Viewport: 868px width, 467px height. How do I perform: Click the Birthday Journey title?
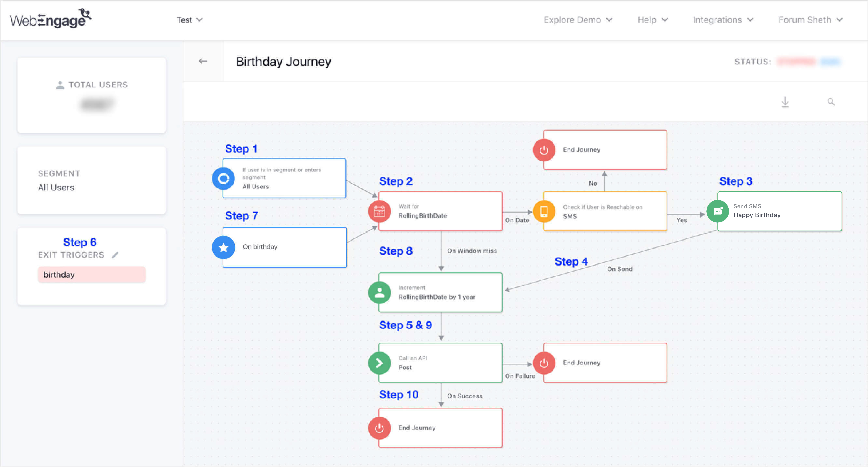click(x=283, y=61)
